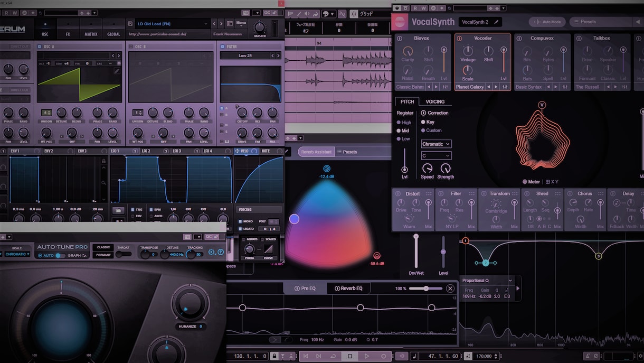Toggle Auto-Tune Auto/Graph mode switch
The image size is (644, 363).
[60, 255]
